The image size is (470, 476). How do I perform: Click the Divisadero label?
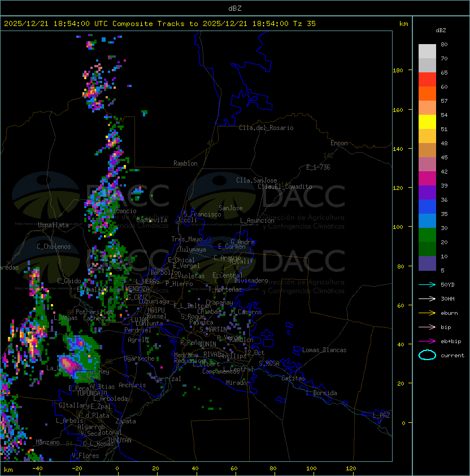(251, 280)
